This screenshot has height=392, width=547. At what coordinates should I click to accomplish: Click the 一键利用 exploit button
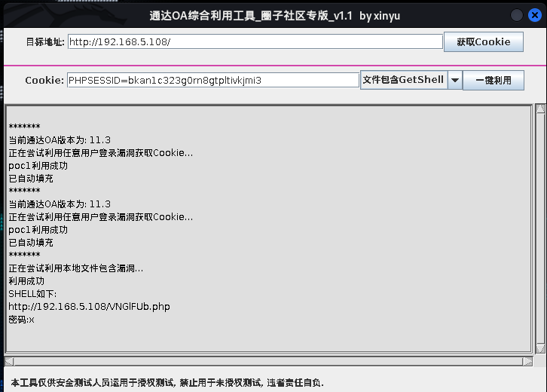point(494,81)
